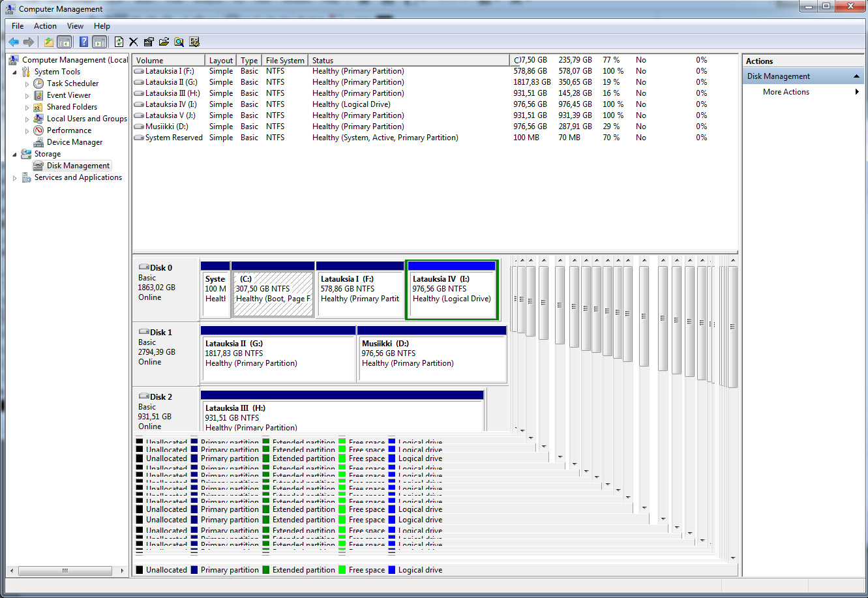Image resolution: width=868 pixels, height=598 pixels.
Task: Click the black X Delete toolbar icon
Action: pos(134,42)
